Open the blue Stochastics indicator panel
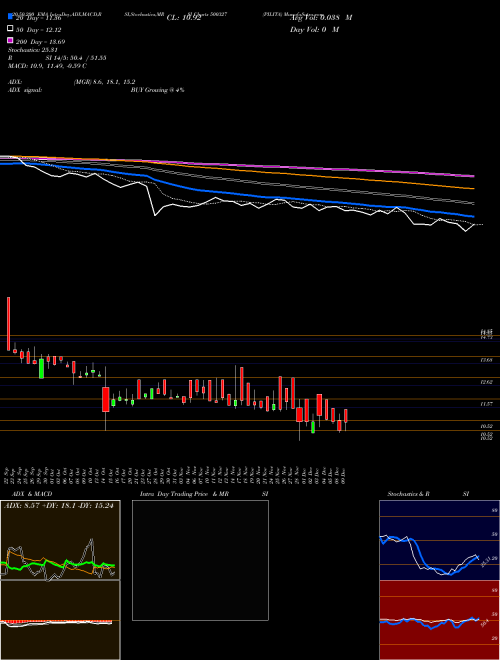This screenshot has width=500, height=660. click(439, 540)
